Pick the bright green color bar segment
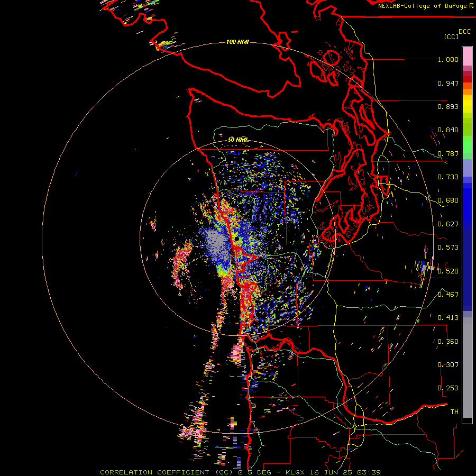The width and height of the screenshot is (476, 476). (x=467, y=144)
